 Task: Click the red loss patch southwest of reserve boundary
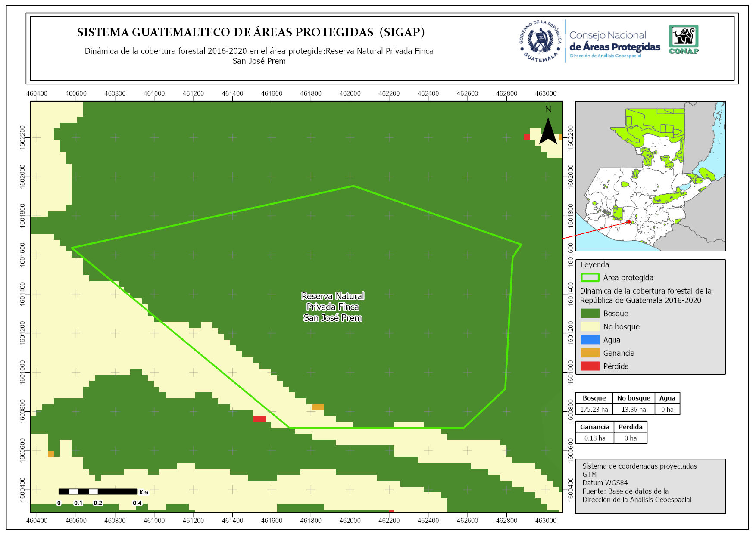point(259,419)
